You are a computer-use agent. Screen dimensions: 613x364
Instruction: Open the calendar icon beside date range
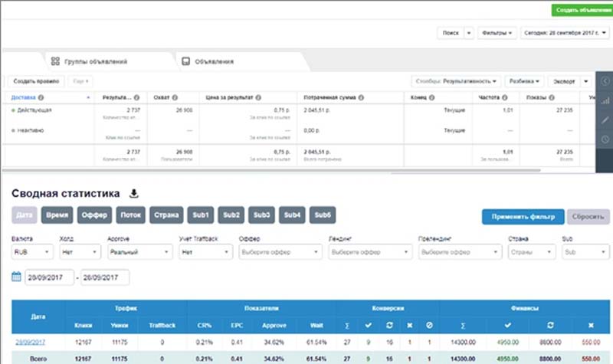(x=16, y=277)
